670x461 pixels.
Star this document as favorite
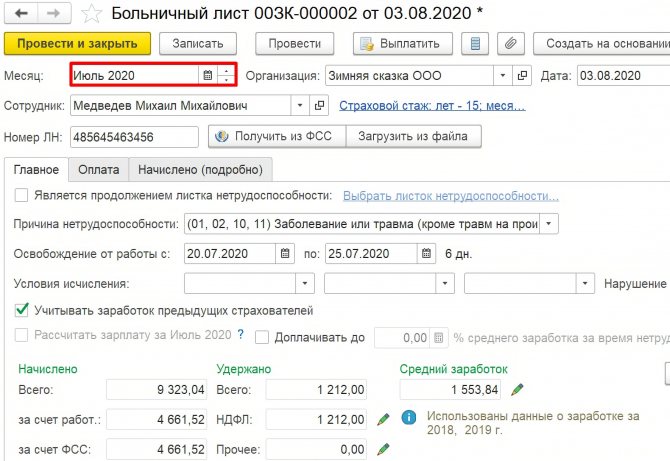91,14
